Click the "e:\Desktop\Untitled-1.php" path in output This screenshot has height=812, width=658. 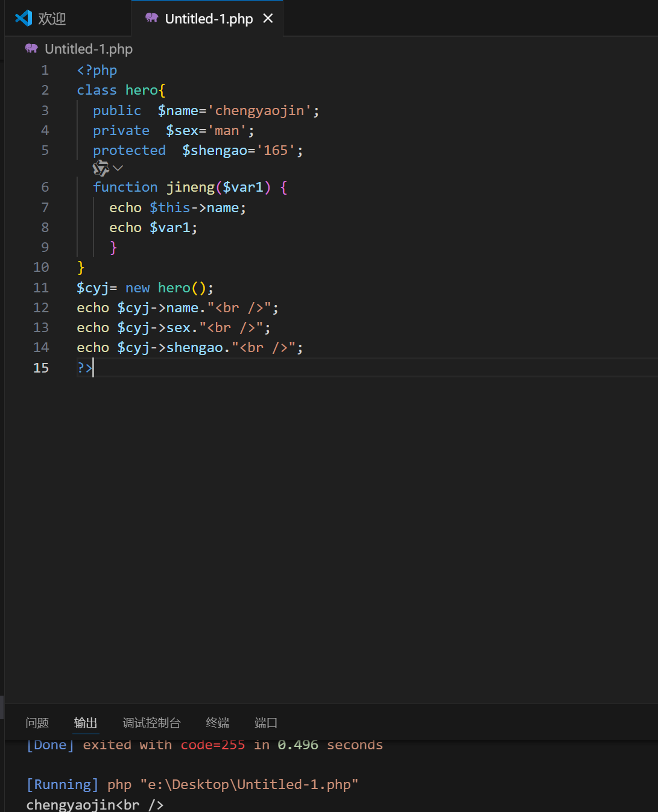point(250,785)
